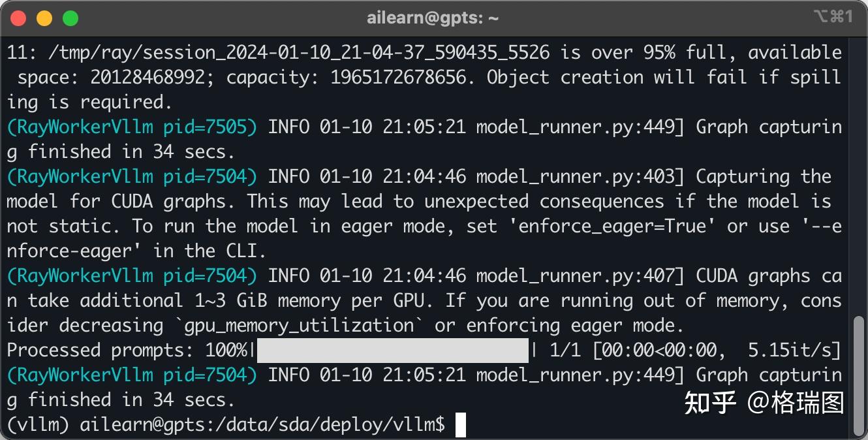Click "model_runner.py:407" in the log output
Viewport: 868px width, 440px height.
coord(580,276)
